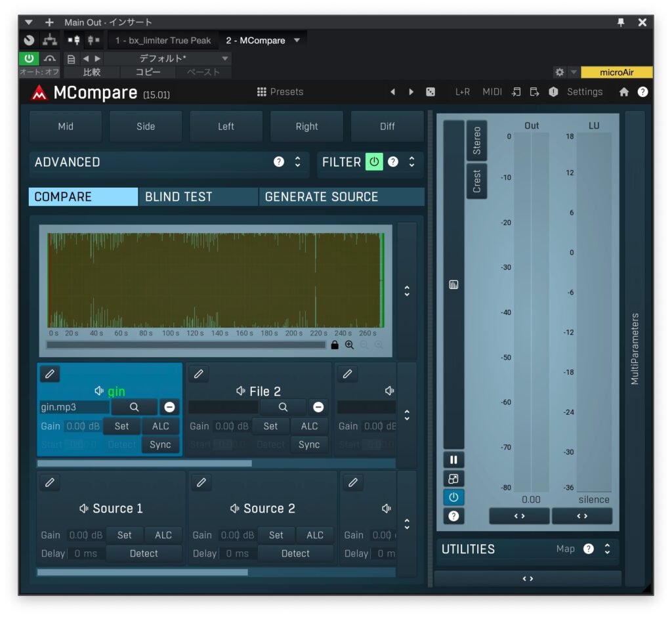Zoom in on the waveform with magnifier

(349, 345)
